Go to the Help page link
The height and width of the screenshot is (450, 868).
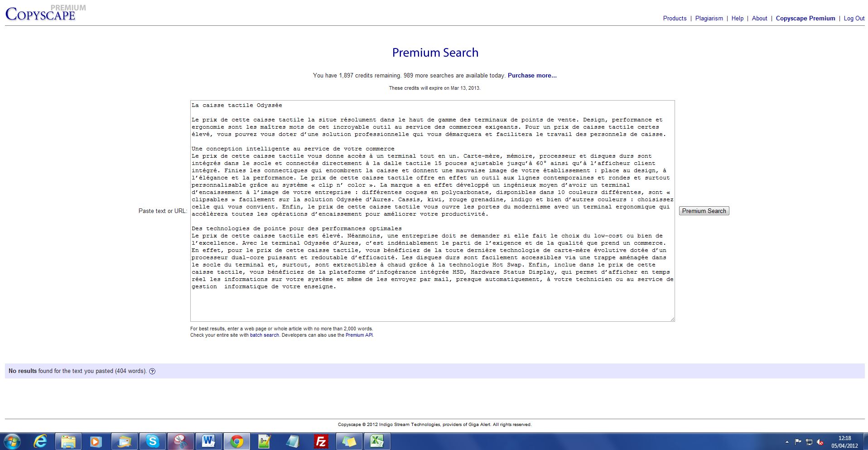737,18
